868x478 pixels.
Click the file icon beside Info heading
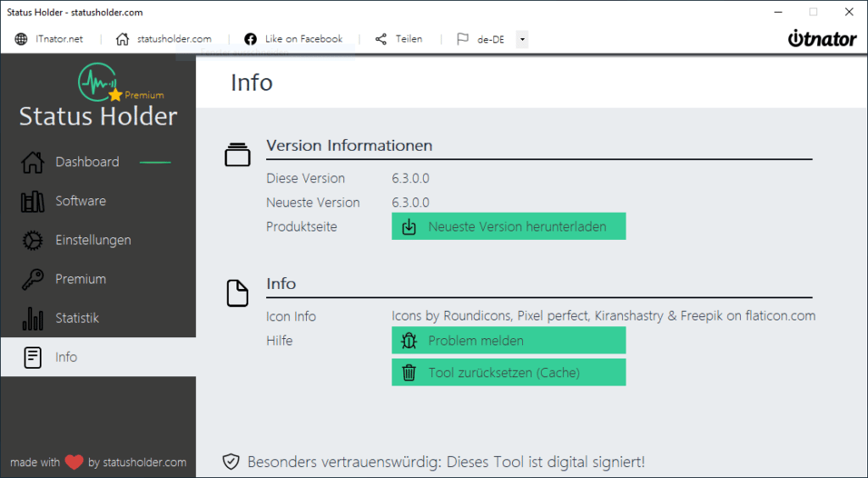tap(237, 293)
